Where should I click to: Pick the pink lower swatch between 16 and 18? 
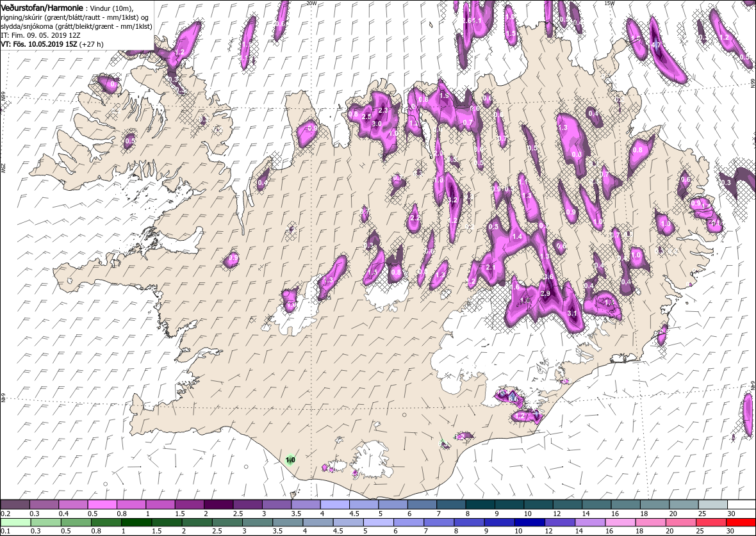click(x=620, y=523)
